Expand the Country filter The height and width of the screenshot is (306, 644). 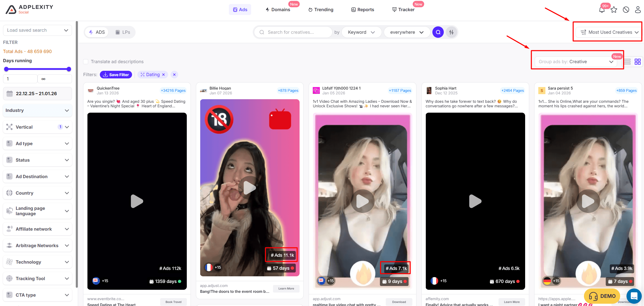pyautogui.click(x=38, y=193)
